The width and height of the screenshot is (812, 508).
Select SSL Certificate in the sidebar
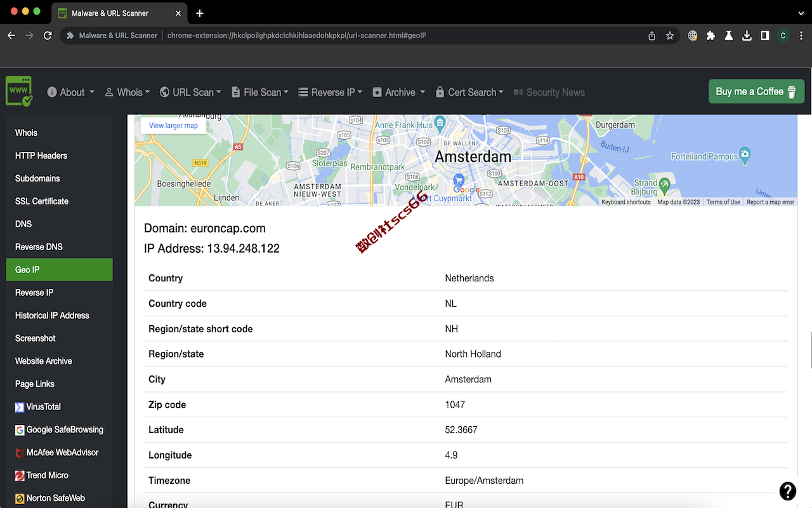pos(60,201)
